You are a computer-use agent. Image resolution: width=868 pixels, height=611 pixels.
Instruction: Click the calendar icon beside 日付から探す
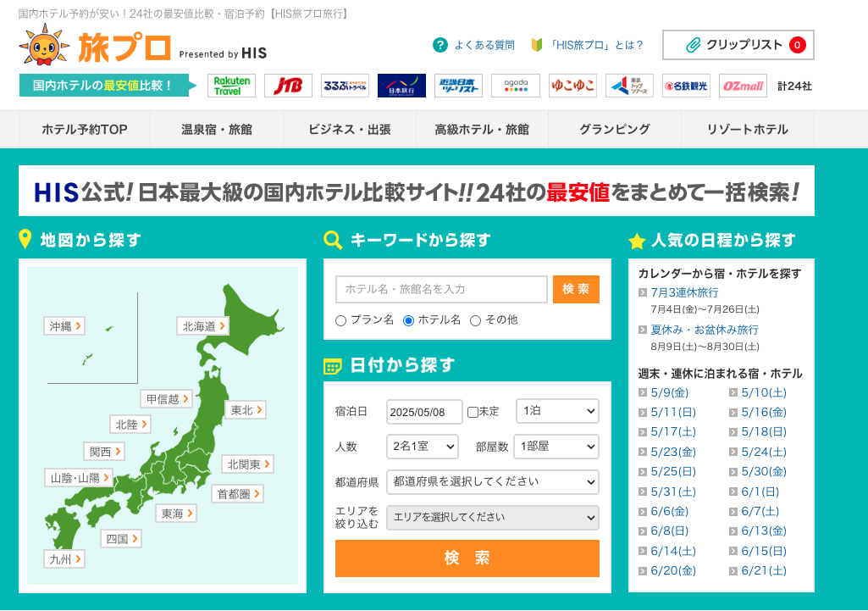click(x=332, y=365)
